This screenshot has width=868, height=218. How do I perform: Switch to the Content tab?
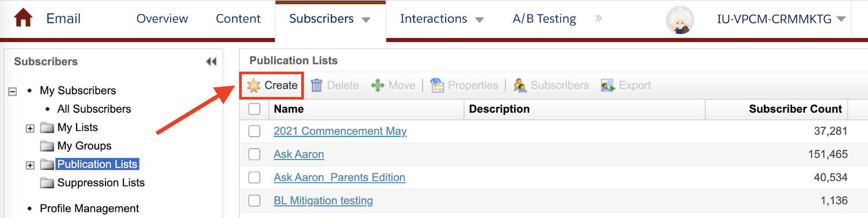[238, 19]
